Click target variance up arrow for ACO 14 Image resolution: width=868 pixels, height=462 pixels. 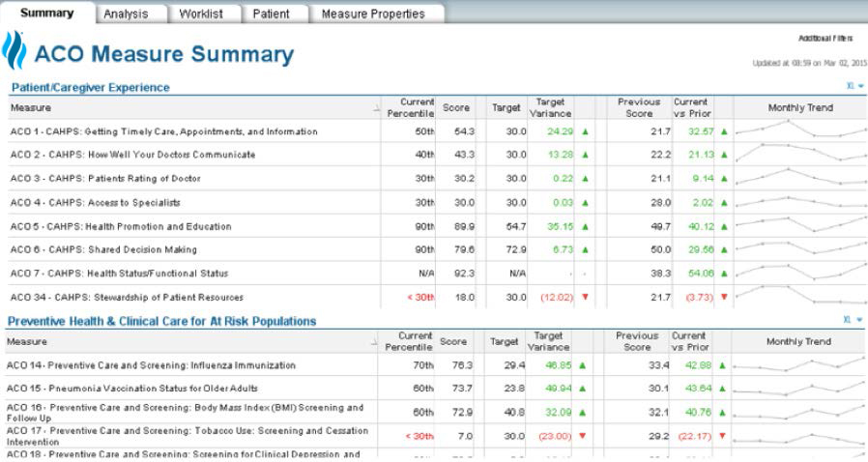[582, 365]
